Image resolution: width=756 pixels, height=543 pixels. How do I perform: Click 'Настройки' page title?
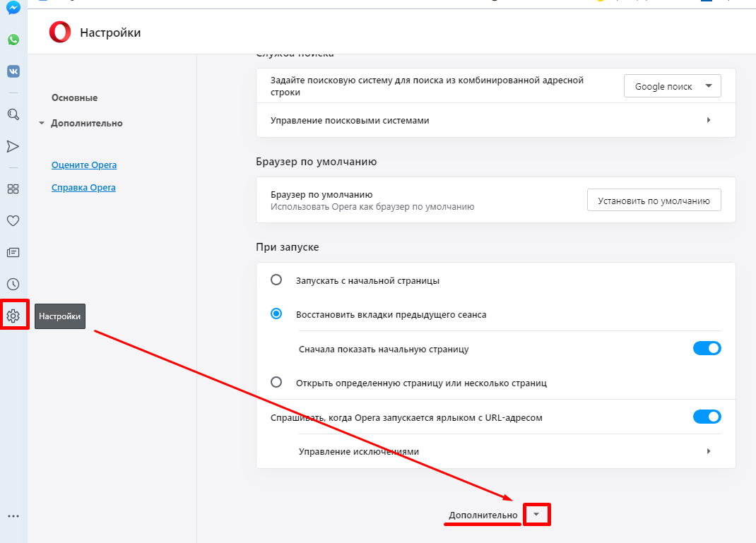click(110, 32)
